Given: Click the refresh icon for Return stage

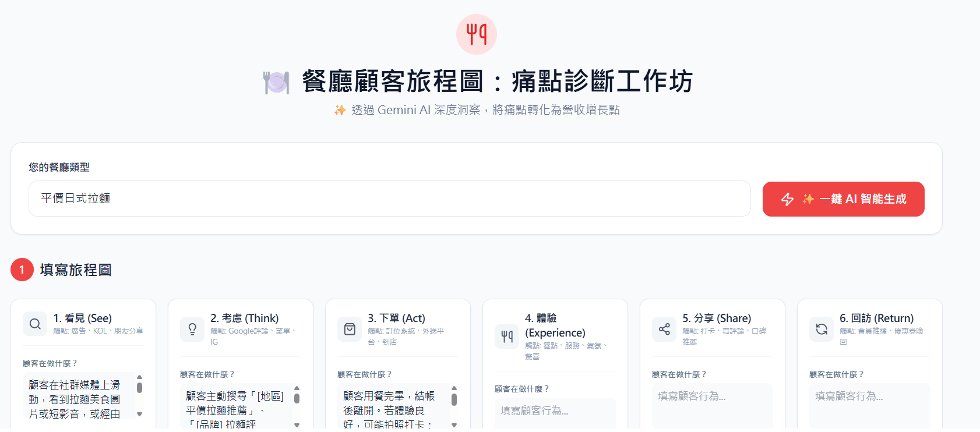Looking at the screenshot, I should tap(822, 329).
